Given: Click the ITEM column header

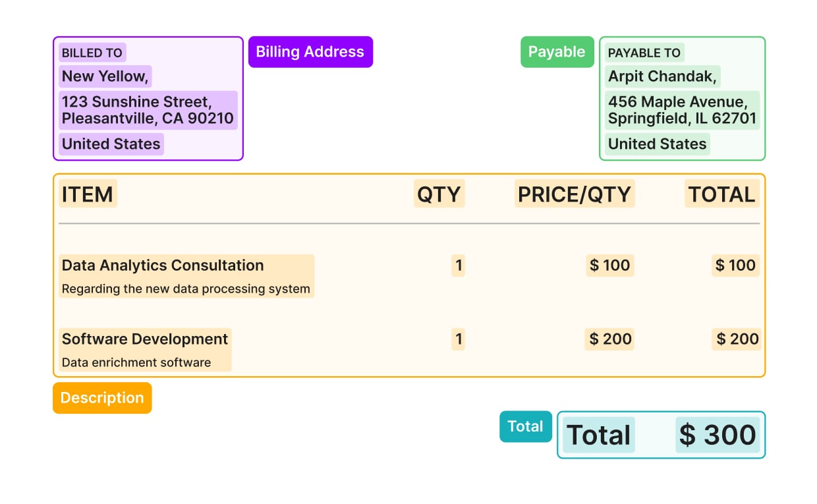Looking at the screenshot, I should 88,194.
